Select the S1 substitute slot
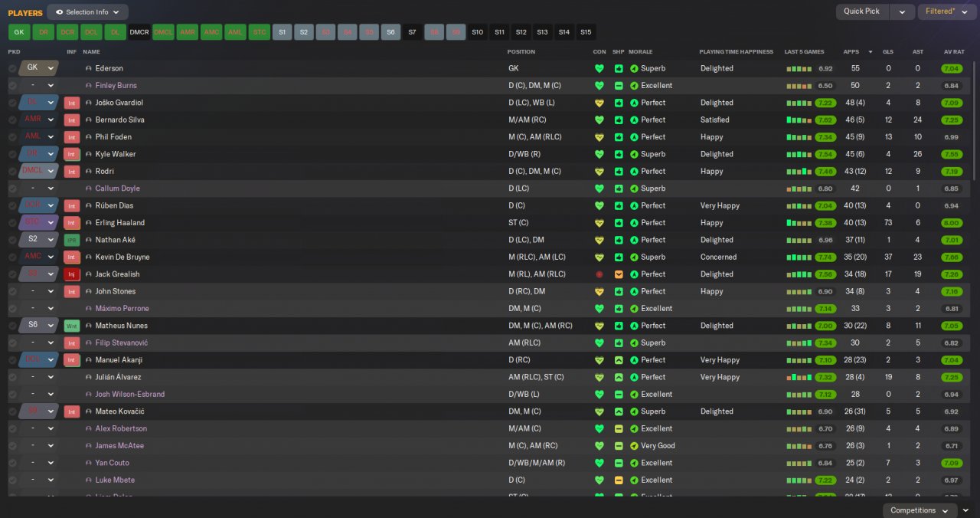 coord(282,32)
